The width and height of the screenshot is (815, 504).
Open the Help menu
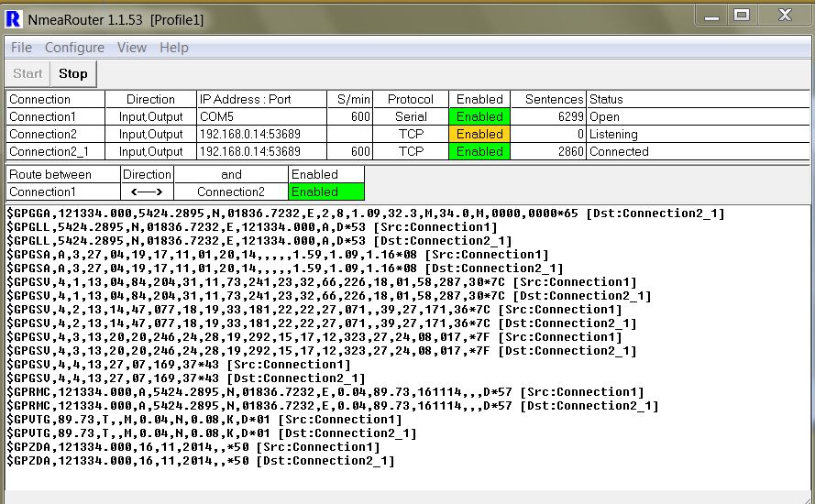pyautogui.click(x=173, y=48)
